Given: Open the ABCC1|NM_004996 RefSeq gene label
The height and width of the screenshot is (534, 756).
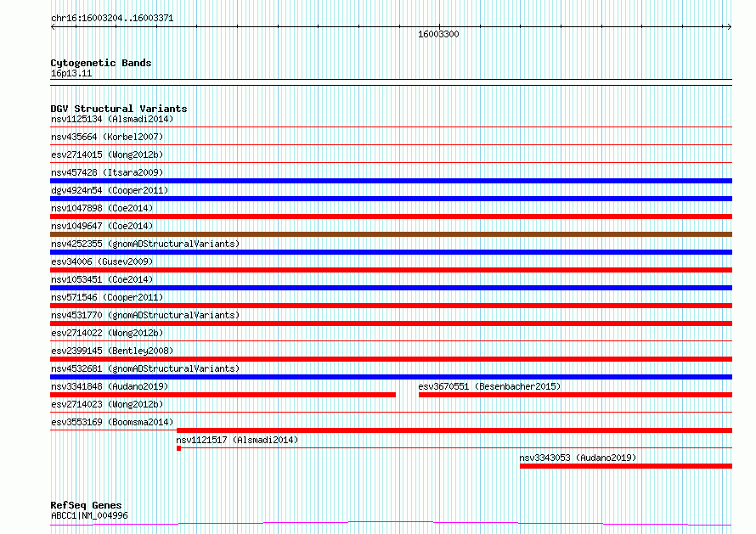Looking at the screenshot, I should tap(89, 515).
